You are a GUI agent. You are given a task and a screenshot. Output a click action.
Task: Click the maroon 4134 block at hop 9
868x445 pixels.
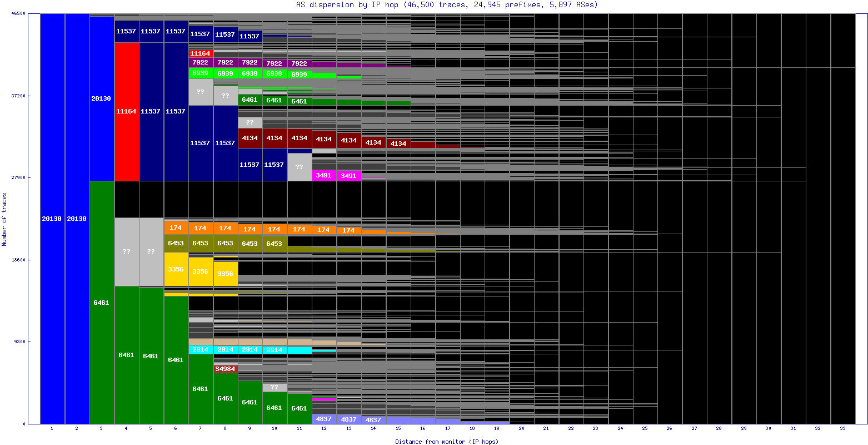pyautogui.click(x=250, y=138)
